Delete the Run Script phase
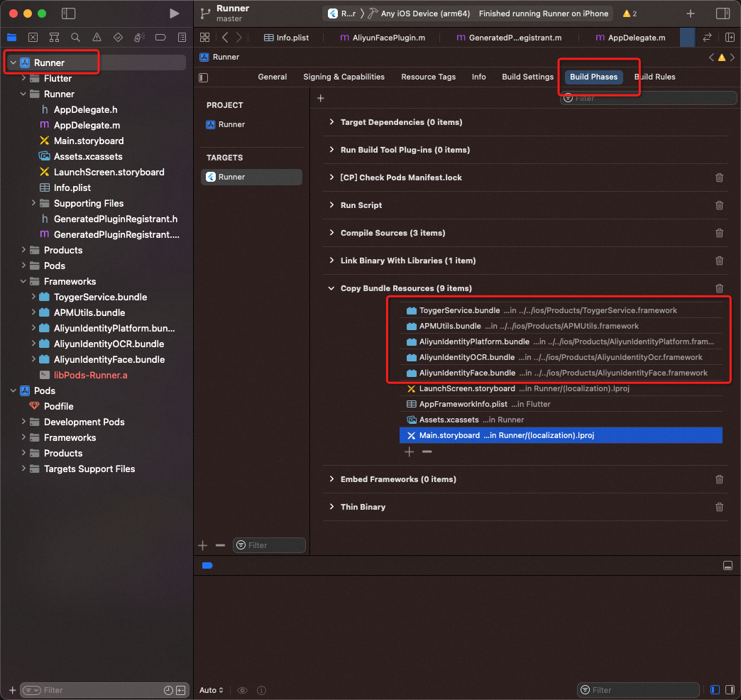The width and height of the screenshot is (741, 700). point(719,205)
